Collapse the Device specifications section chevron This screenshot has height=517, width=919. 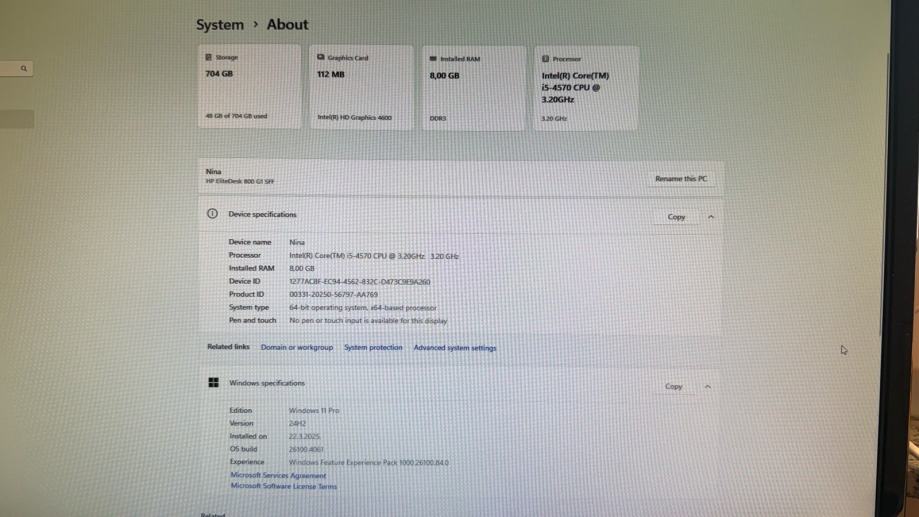point(710,217)
